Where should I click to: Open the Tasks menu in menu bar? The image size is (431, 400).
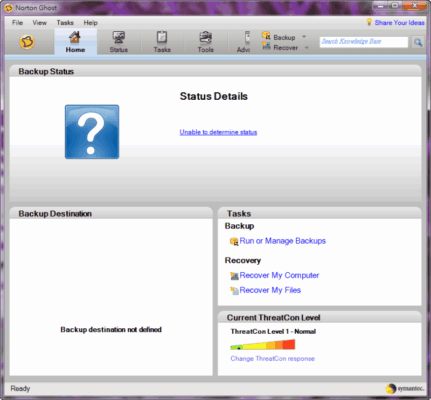click(x=65, y=23)
